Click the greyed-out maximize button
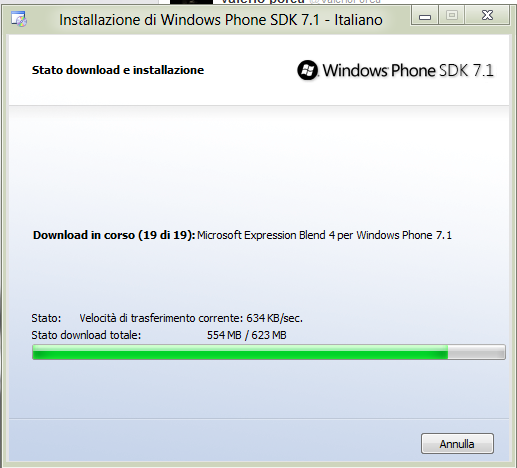 click(452, 15)
